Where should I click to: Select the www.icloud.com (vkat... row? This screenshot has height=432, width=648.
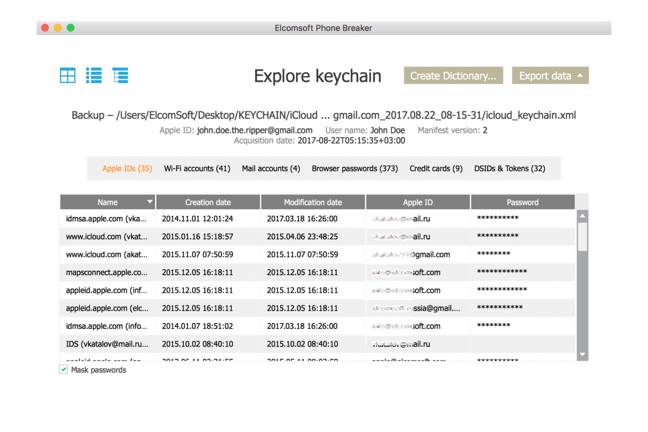[317, 236]
